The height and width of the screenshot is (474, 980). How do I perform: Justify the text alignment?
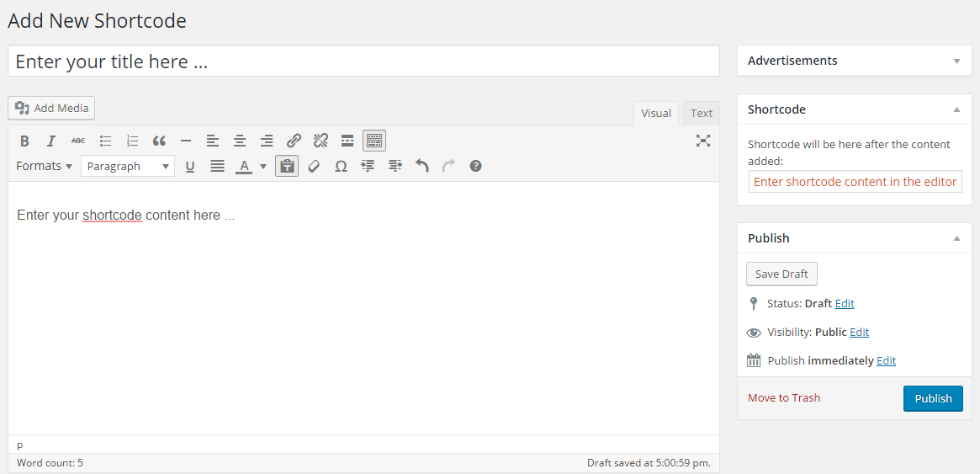217,167
